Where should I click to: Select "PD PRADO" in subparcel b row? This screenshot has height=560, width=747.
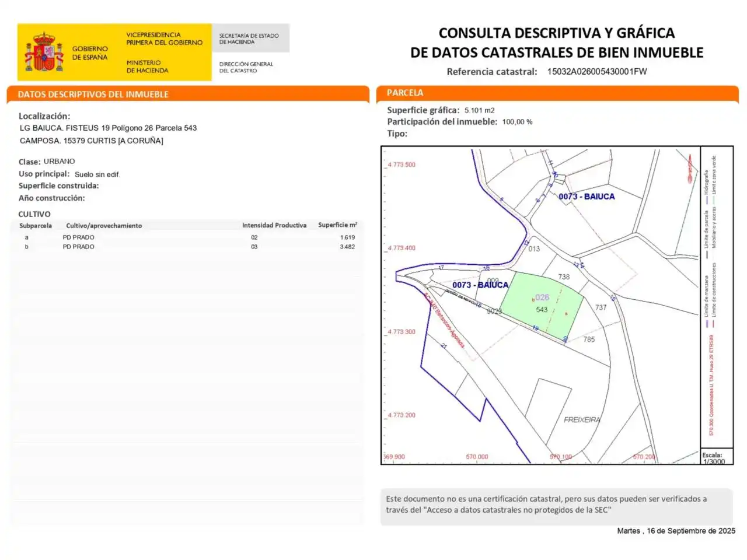[79, 247]
